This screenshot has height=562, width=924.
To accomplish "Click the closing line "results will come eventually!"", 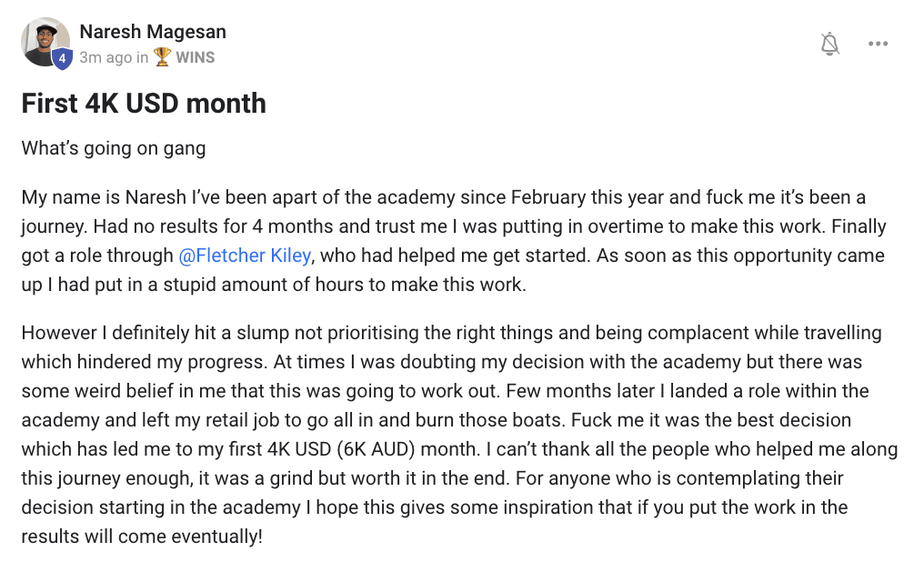I will (142, 537).
